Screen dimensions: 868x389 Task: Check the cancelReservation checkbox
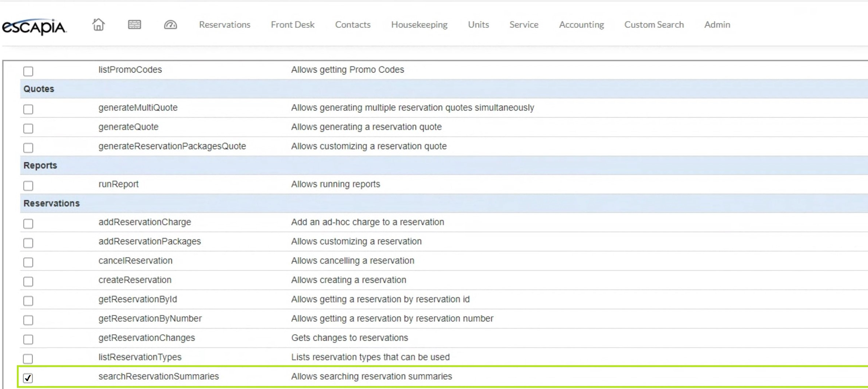click(28, 262)
